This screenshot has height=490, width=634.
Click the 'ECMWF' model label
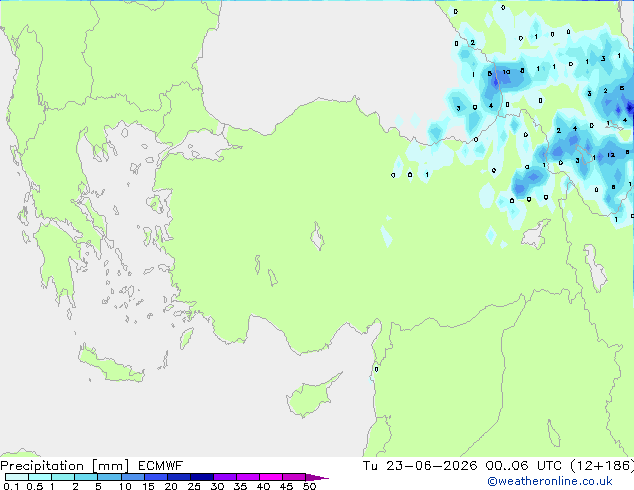[161, 466]
